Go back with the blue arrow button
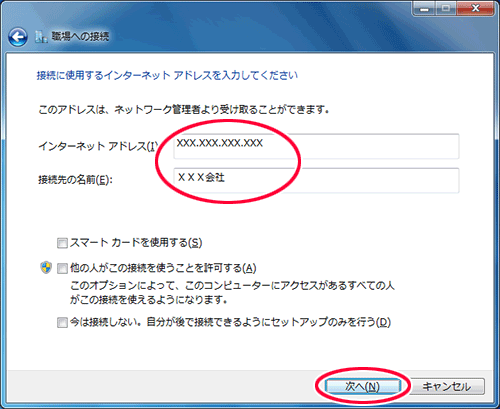Viewport: 500px width, 409px height. (x=18, y=37)
